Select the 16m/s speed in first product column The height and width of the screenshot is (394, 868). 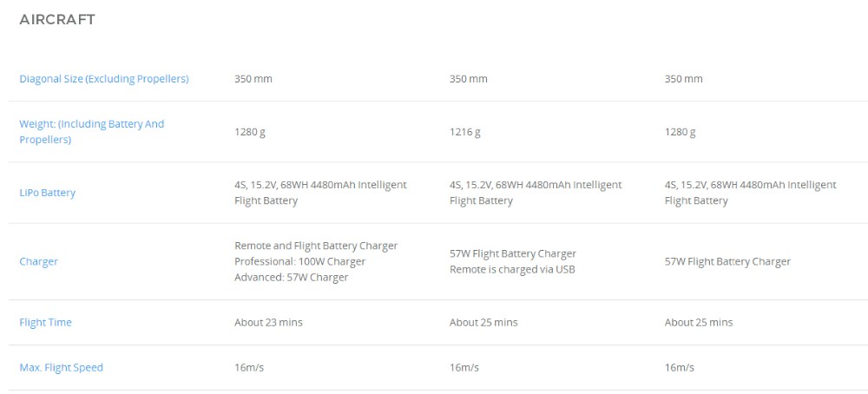point(248,368)
